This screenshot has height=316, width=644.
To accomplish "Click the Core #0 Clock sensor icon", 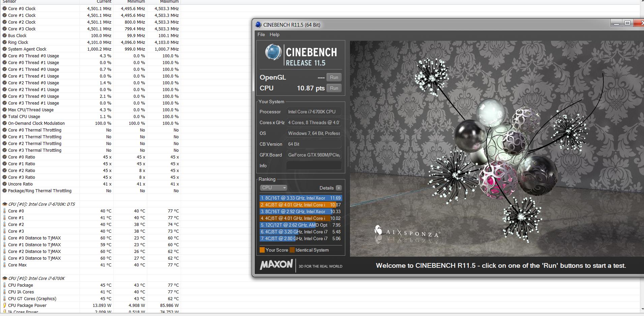I will (x=4, y=8).
